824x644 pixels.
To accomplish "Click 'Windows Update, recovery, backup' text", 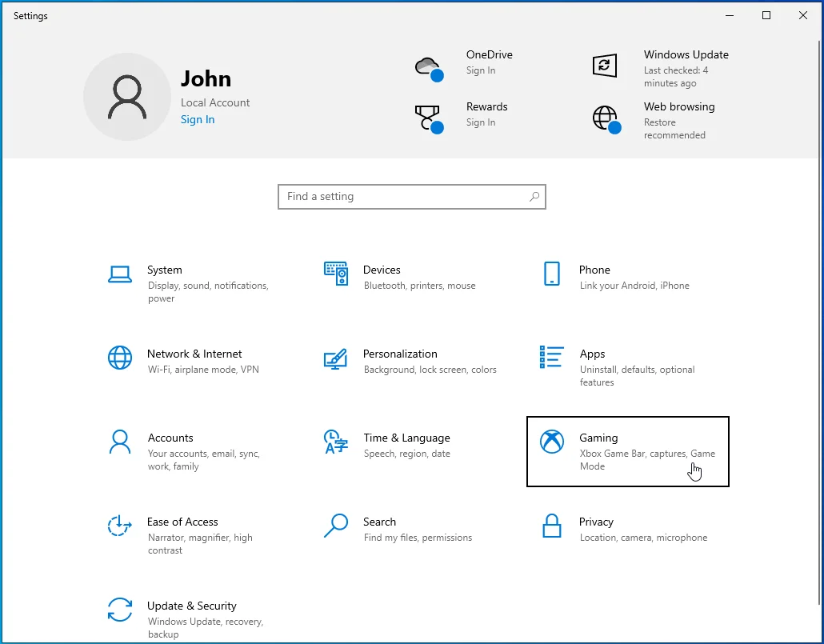I will pyautogui.click(x=206, y=628).
